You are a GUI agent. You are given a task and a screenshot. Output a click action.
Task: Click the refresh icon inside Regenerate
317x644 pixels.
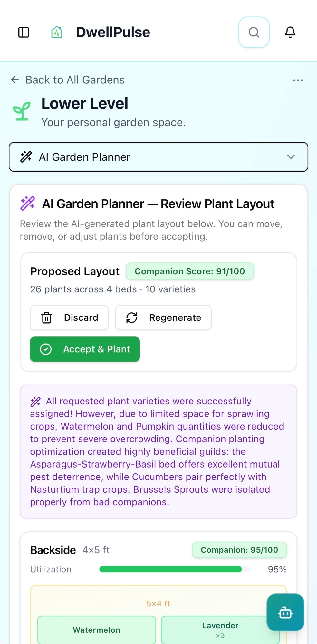click(131, 317)
